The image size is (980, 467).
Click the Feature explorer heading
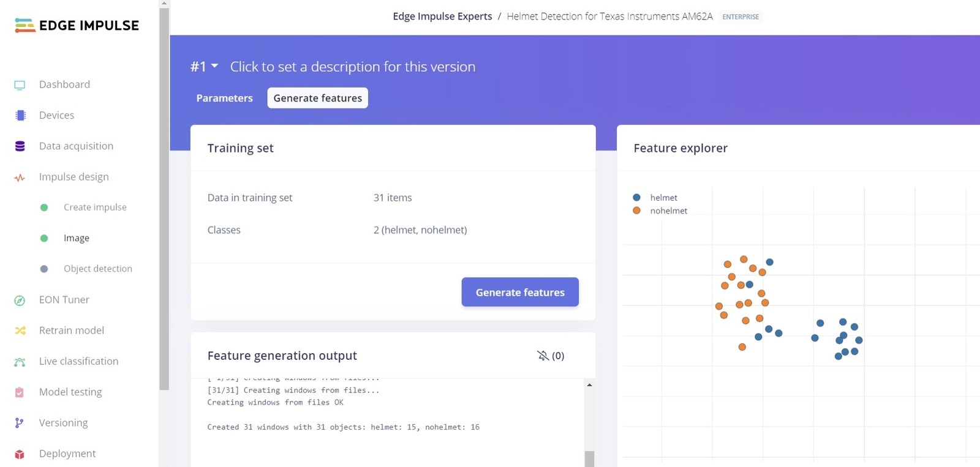click(x=680, y=148)
